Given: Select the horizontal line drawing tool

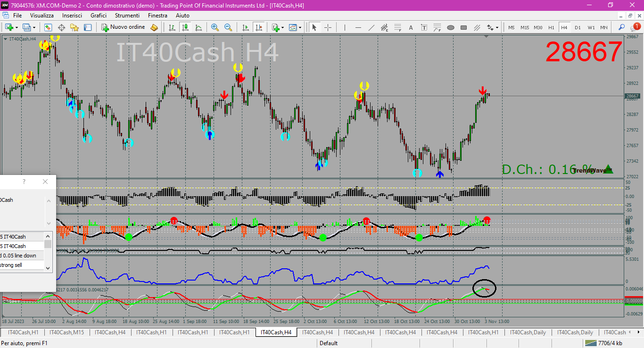Looking at the screenshot, I should pyautogui.click(x=358, y=27).
